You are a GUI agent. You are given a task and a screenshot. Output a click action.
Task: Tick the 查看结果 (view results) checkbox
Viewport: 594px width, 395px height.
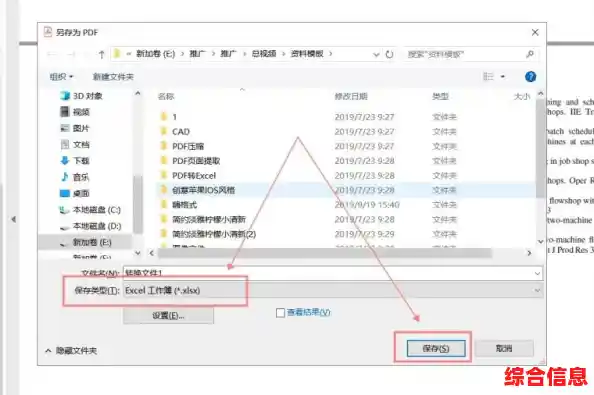tap(280, 313)
